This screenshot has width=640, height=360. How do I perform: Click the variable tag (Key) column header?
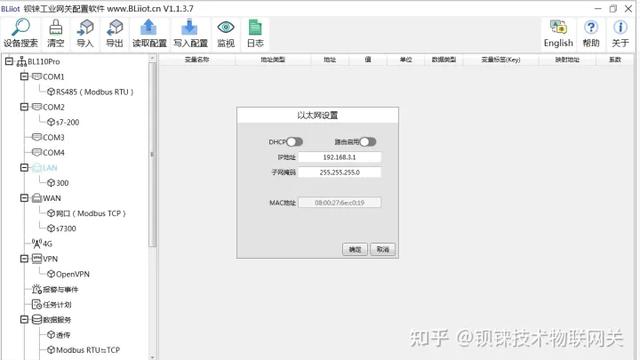click(501, 60)
